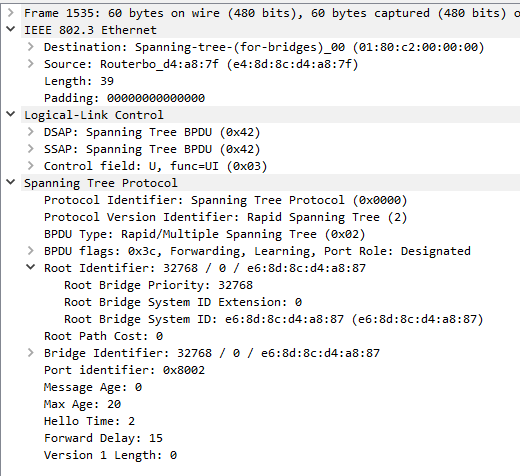520x476 pixels.
Task: Collapse the Logical-Link Control section
Action: (x=11, y=114)
